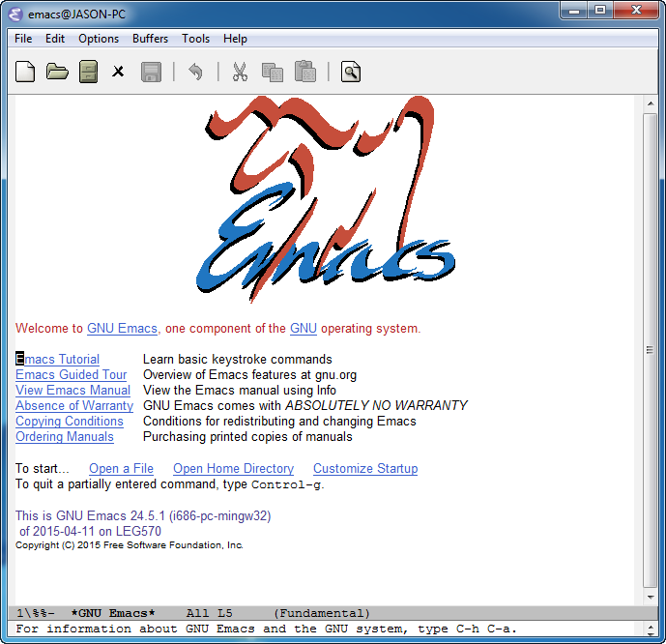Click 'View the Emacs manual using Info' text
The height and width of the screenshot is (644, 666).
point(240,390)
